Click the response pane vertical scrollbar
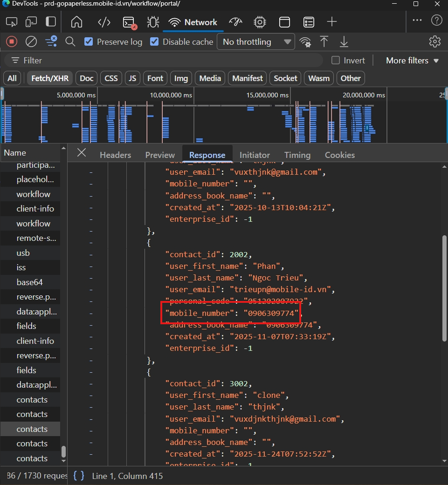Screen dimensions: 448x485 [x=444, y=288]
